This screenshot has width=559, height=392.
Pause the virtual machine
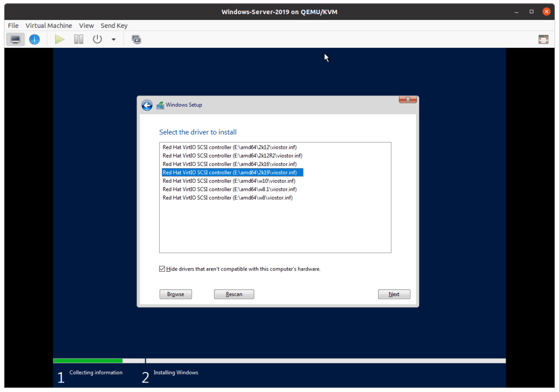click(78, 39)
